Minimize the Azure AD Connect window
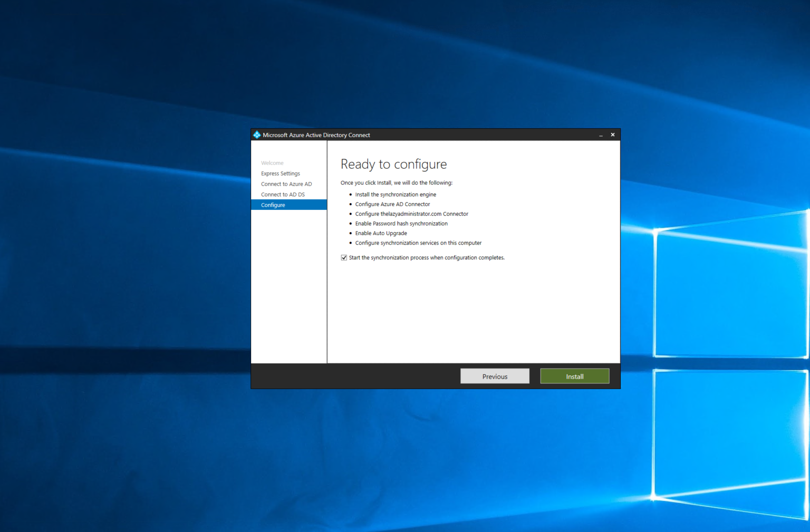This screenshot has height=532, width=810. pyautogui.click(x=601, y=135)
